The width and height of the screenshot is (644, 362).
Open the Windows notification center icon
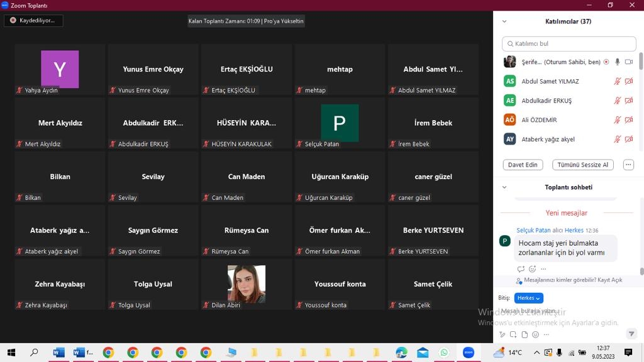628,353
